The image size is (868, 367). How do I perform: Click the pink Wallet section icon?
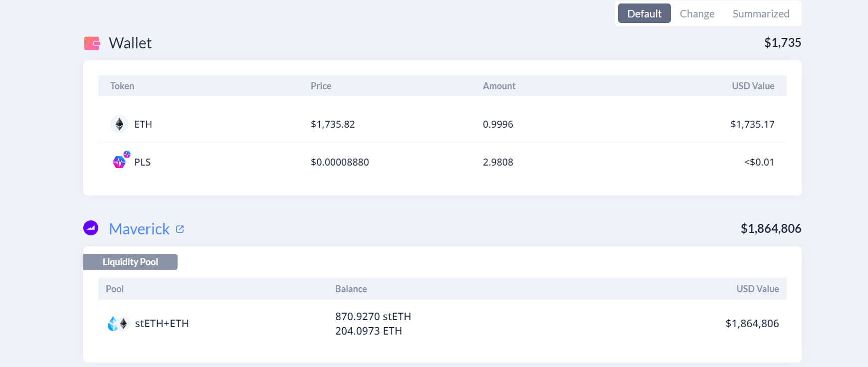92,43
